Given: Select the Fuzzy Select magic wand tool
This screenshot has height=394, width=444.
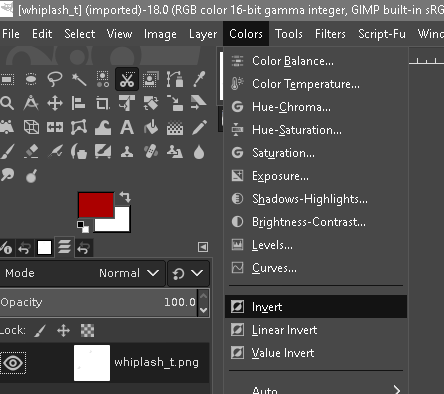Looking at the screenshot, I should (x=79, y=79).
